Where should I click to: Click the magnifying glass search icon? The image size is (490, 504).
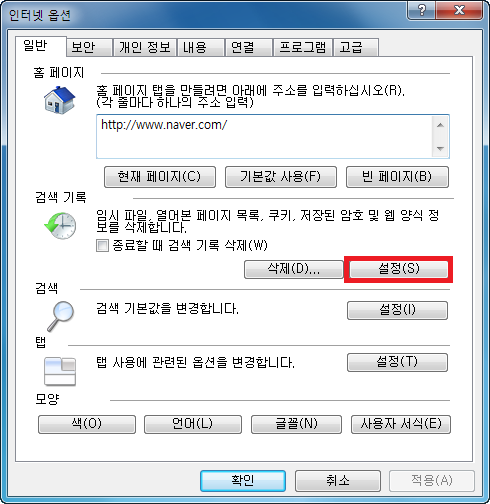tap(60, 316)
